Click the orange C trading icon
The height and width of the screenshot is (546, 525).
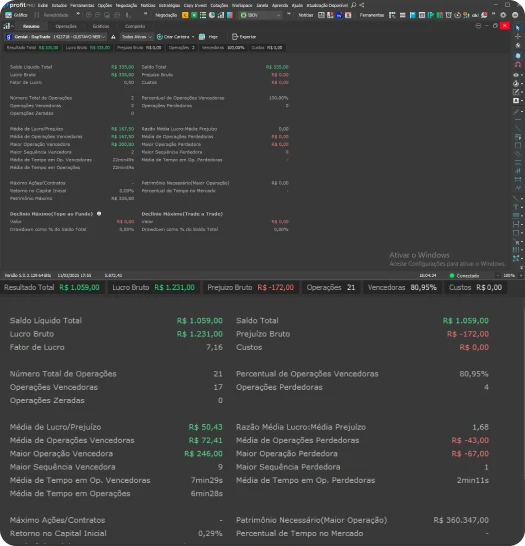(x=185, y=15)
